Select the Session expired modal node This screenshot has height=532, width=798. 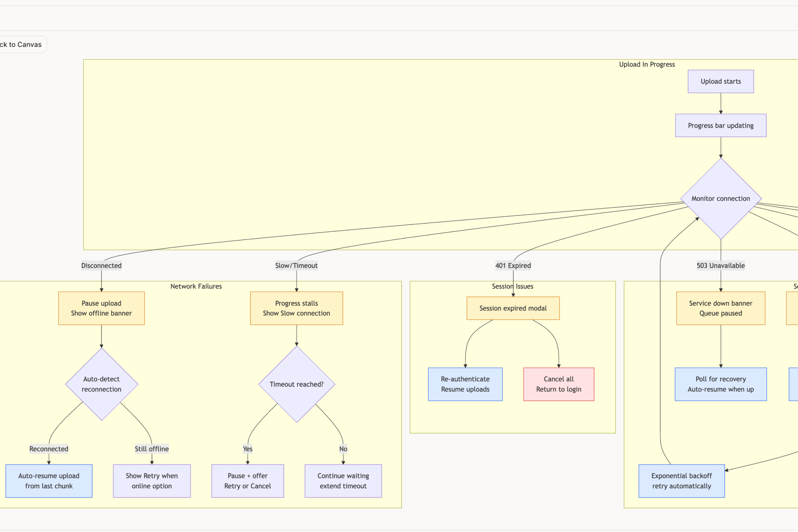coord(513,308)
